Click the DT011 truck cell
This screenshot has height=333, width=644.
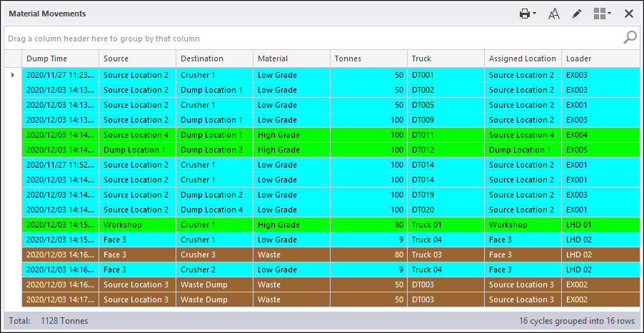[x=446, y=135]
